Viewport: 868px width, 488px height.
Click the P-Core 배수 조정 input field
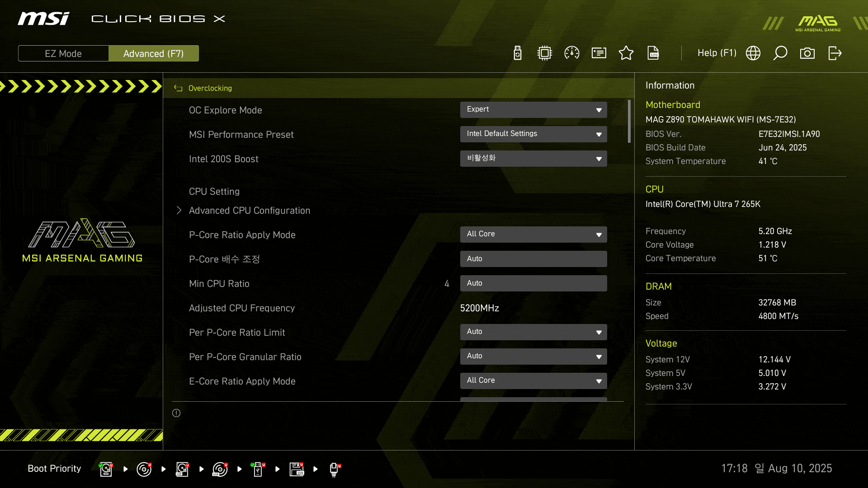tap(533, 259)
